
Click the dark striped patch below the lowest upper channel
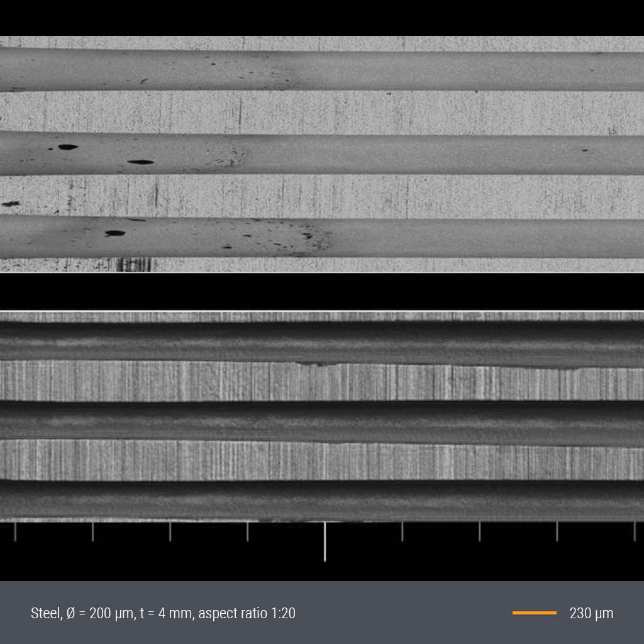133,265
